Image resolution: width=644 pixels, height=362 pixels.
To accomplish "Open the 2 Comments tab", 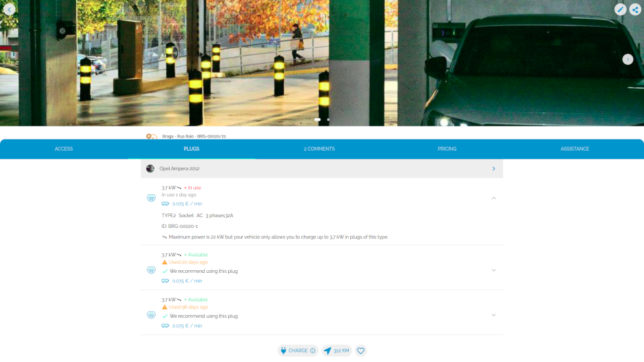I will 319,149.
